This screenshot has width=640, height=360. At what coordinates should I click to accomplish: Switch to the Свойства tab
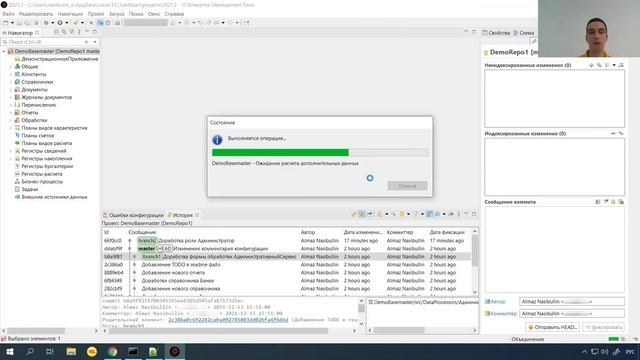pos(496,33)
